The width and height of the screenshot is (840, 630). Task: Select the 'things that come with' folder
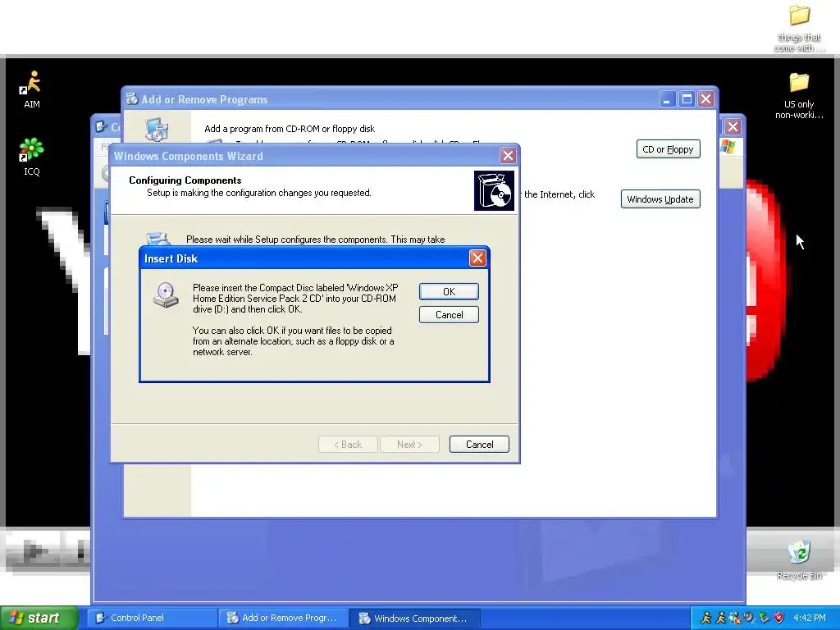coord(799,28)
